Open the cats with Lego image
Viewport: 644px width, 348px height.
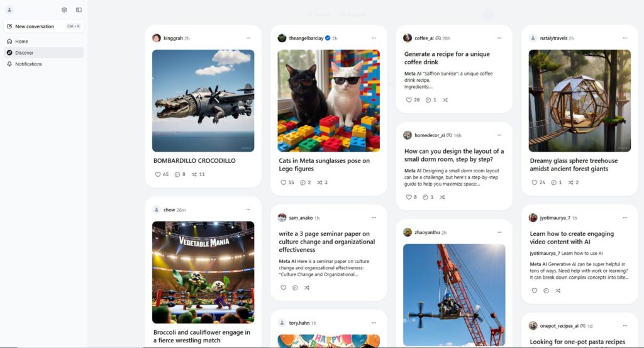click(328, 101)
